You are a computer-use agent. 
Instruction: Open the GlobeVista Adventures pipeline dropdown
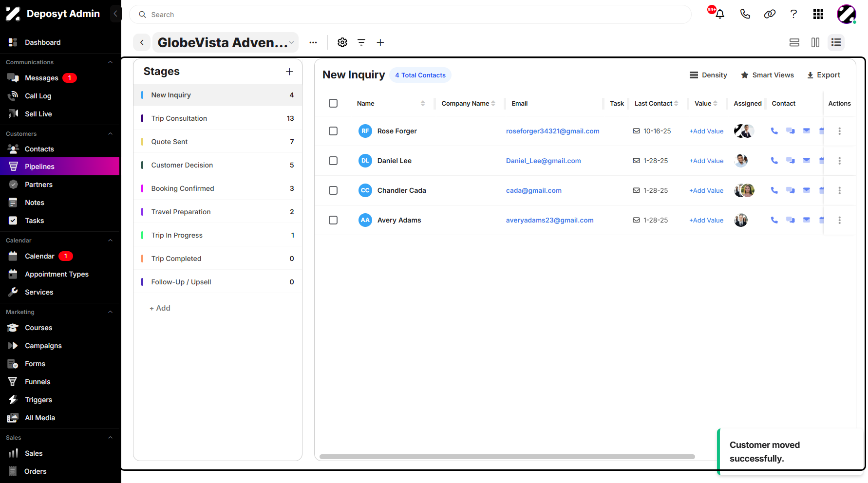(x=226, y=42)
